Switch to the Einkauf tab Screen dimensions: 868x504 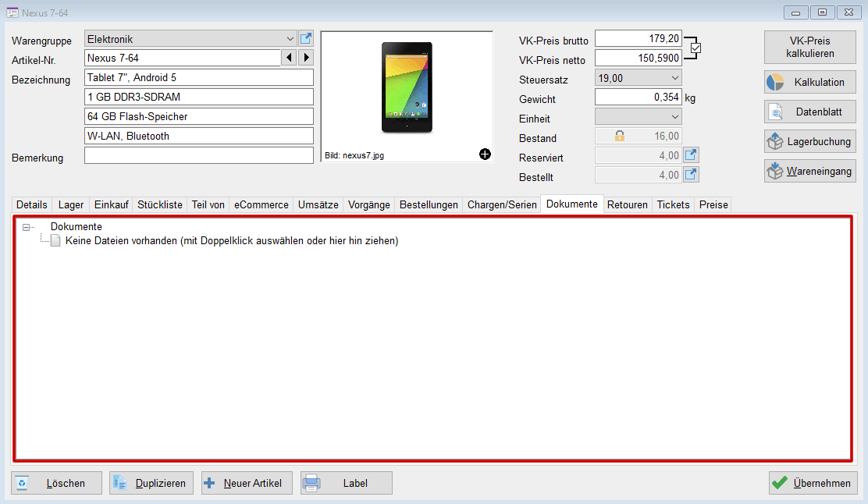tap(112, 204)
